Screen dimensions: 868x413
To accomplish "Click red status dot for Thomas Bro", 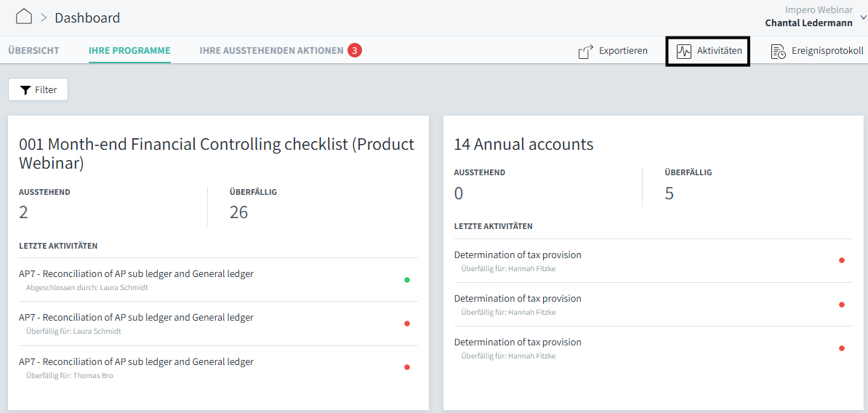I will pos(407,367).
